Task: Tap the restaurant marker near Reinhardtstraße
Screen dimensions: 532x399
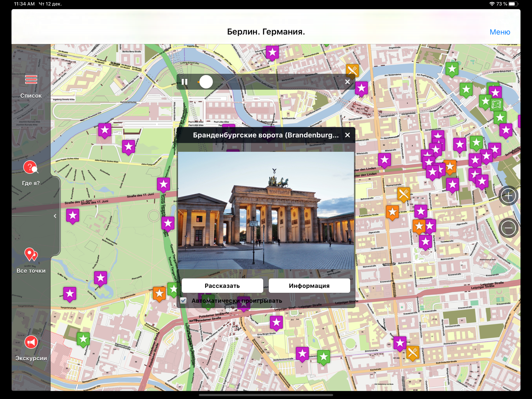Action: pyautogui.click(x=352, y=71)
